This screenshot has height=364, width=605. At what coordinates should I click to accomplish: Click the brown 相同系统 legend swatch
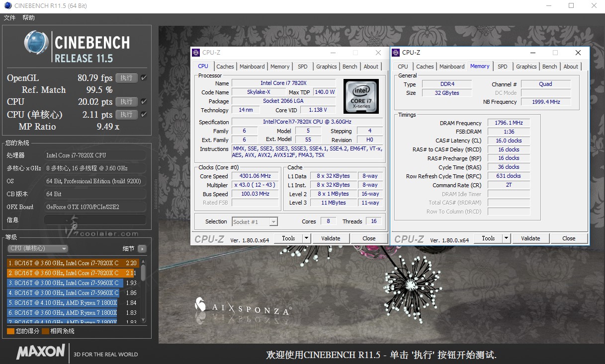click(x=45, y=331)
